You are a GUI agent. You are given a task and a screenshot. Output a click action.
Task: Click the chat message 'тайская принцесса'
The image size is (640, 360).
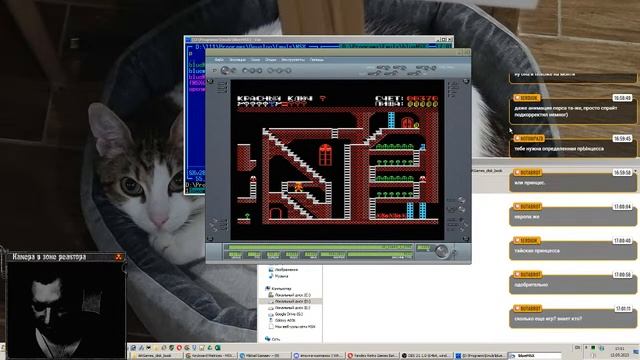pyautogui.click(x=572, y=251)
